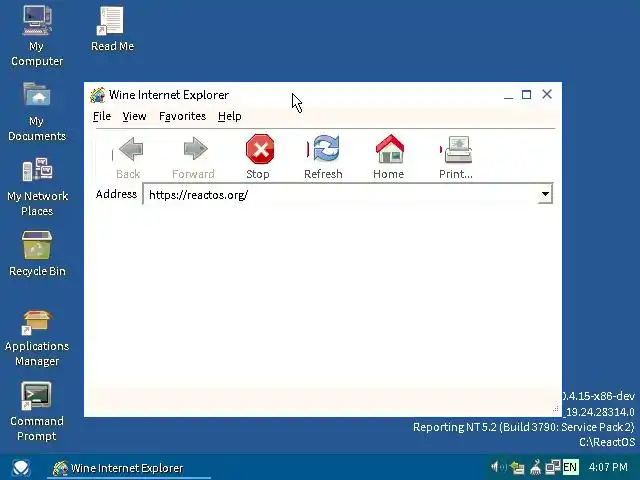640x480 pixels.
Task: Select the My Documents desktop icon
Action: [37, 111]
